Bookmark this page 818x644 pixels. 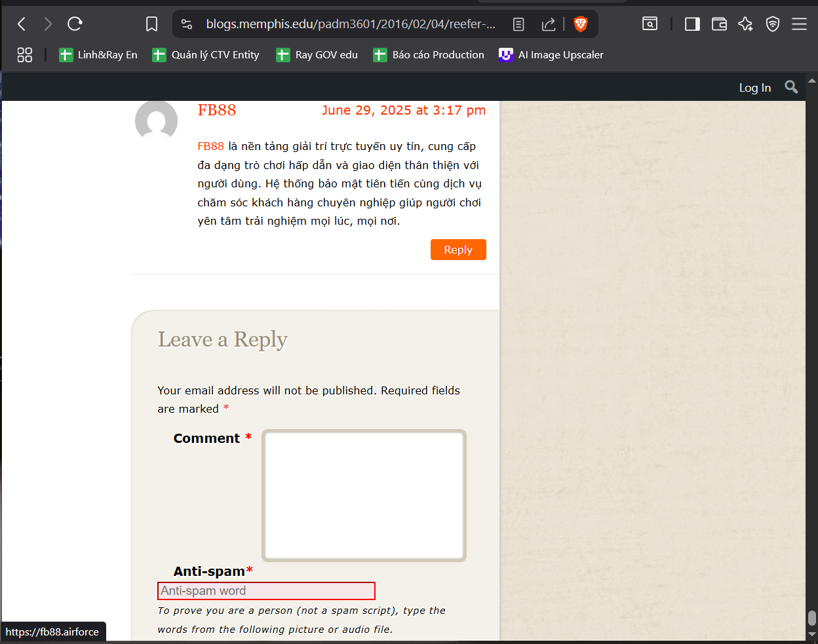click(151, 24)
